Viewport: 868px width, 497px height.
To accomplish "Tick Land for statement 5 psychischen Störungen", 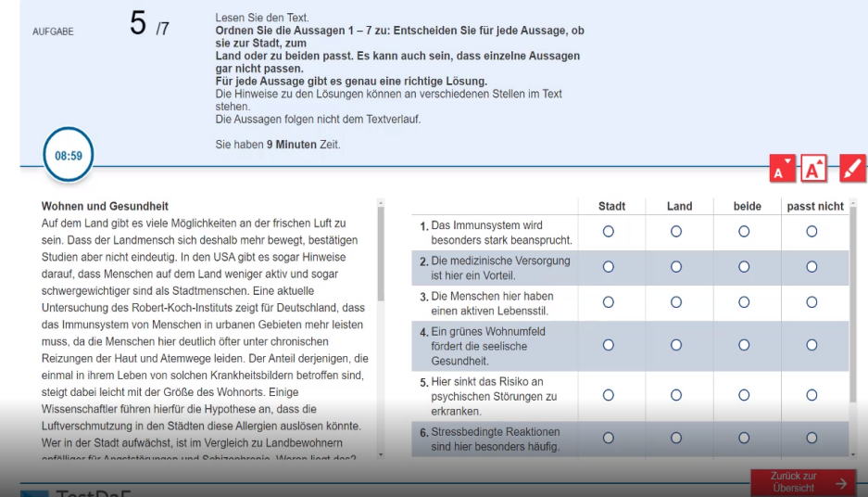I will coord(676,396).
